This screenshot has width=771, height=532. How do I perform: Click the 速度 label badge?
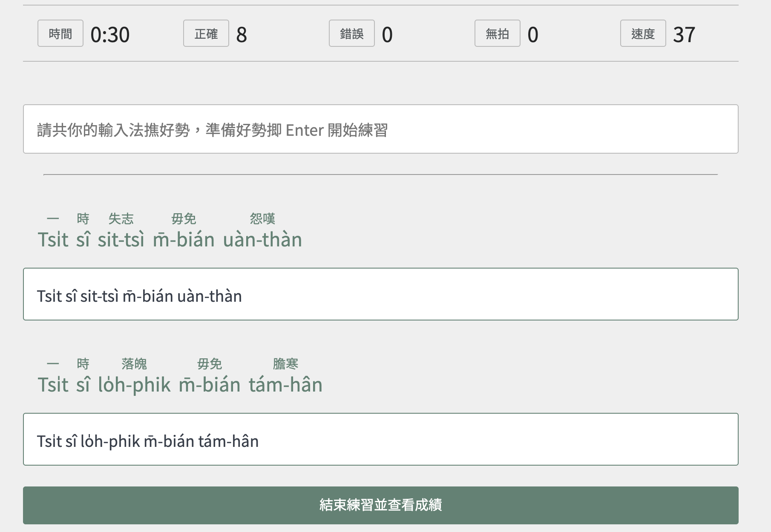(643, 34)
